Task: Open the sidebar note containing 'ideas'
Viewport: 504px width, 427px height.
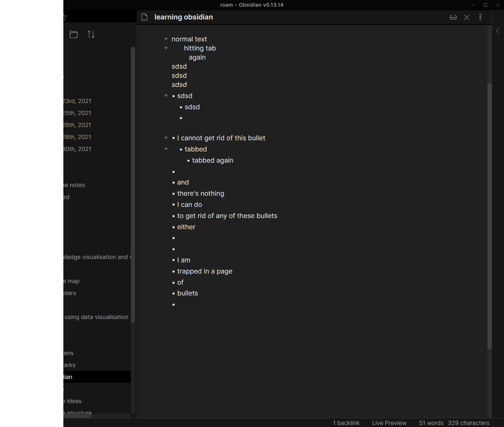Action: (x=72, y=401)
